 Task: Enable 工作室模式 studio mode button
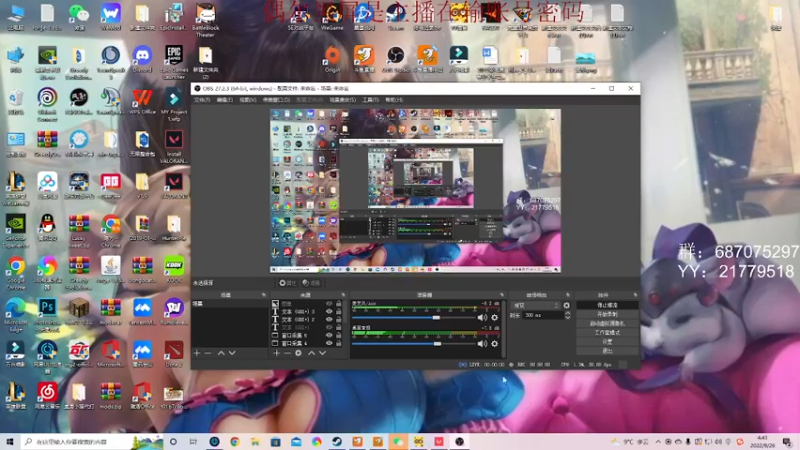[607, 333]
